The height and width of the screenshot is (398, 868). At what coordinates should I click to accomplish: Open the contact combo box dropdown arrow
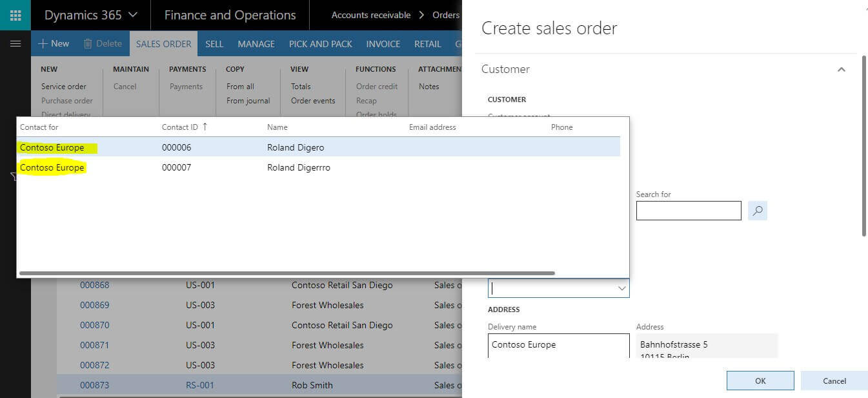[x=622, y=288]
